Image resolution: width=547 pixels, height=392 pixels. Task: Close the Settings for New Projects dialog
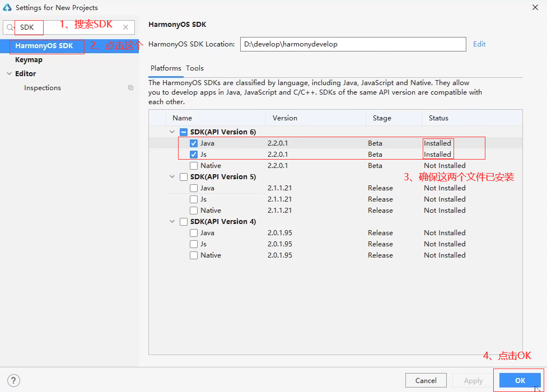point(535,7)
